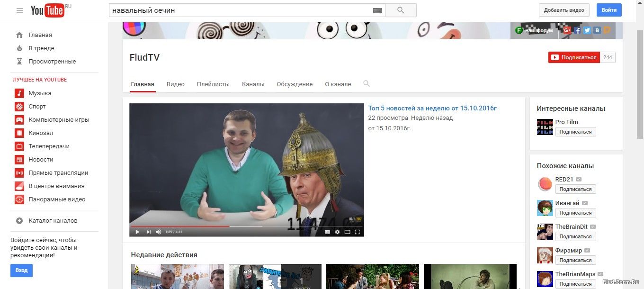Mute the video player volume
Viewport: 644px width, 289px height.
click(159, 232)
